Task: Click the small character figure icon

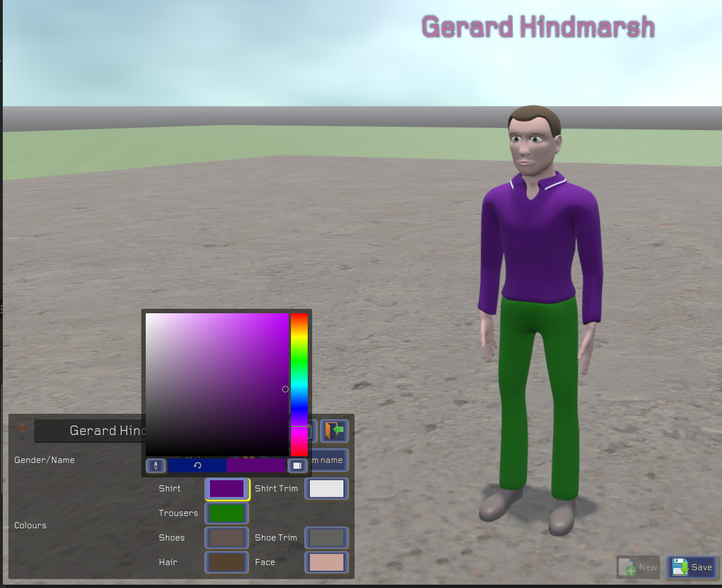Action: click(22, 430)
